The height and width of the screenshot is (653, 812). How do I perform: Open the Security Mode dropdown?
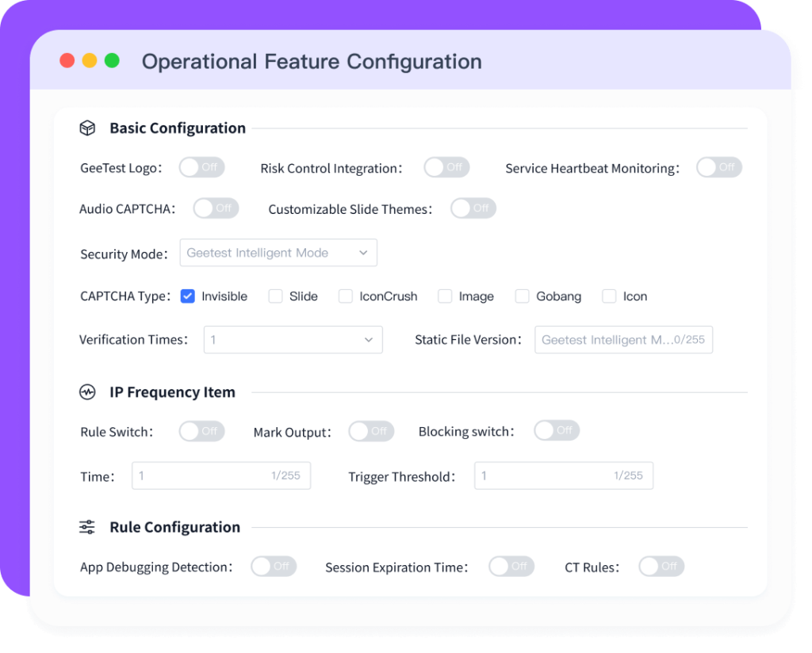pyautogui.click(x=278, y=253)
